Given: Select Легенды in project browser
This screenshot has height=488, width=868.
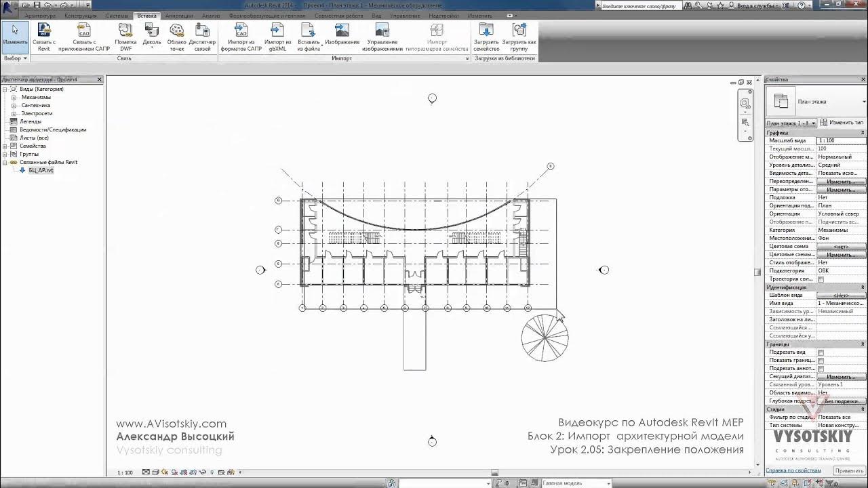Looking at the screenshot, I should tap(31, 121).
